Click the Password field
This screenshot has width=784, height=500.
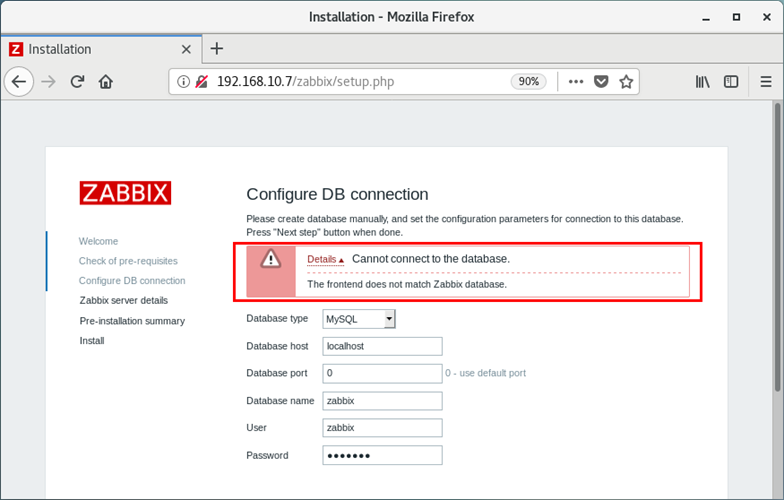382,455
